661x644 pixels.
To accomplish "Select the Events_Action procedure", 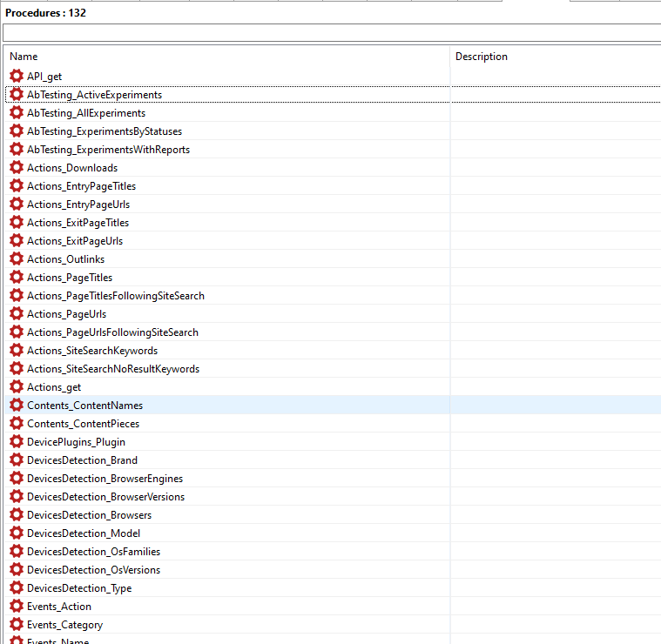I will [58, 607].
